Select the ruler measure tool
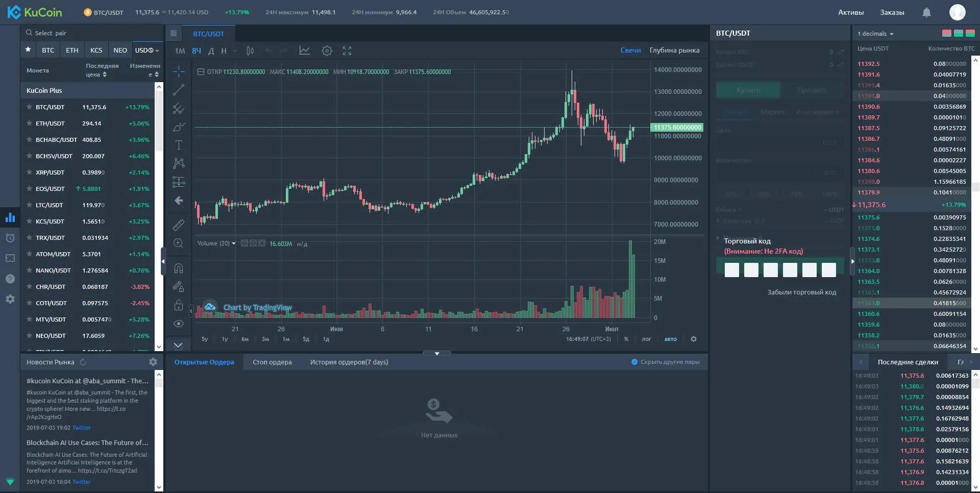Viewport: 980px width, 493px height. [x=179, y=225]
